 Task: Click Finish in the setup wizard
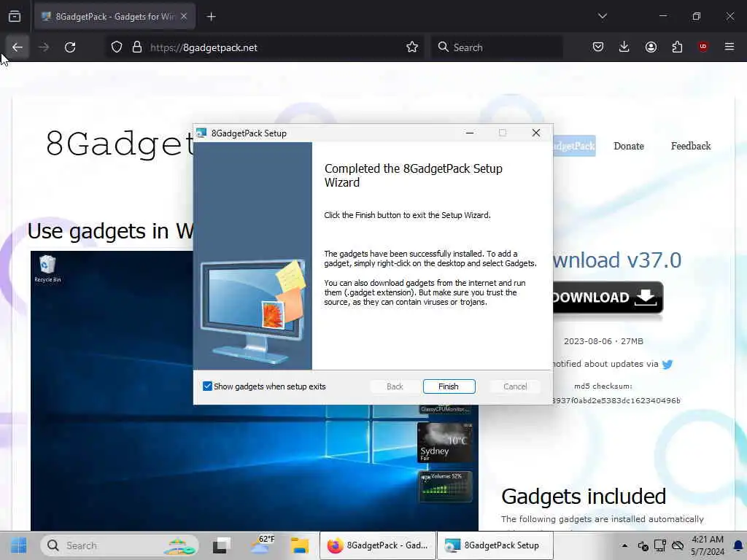[x=449, y=386]
